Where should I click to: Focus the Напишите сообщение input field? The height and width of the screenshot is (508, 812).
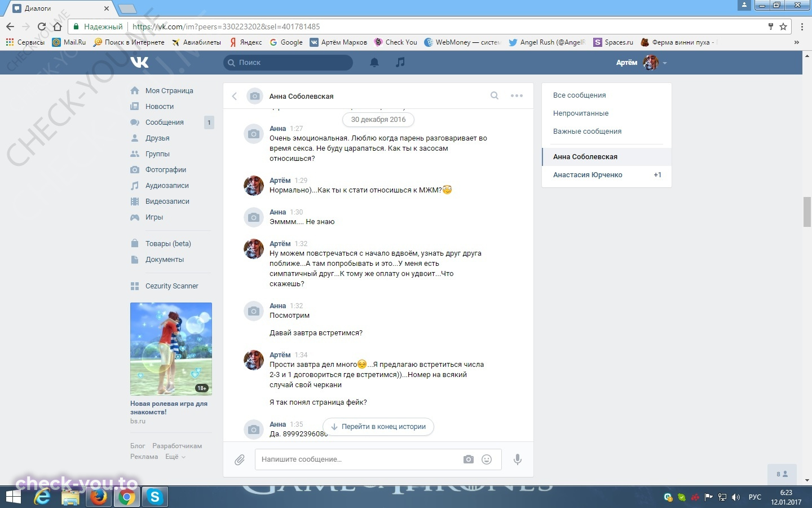click(x=358, y=459)
